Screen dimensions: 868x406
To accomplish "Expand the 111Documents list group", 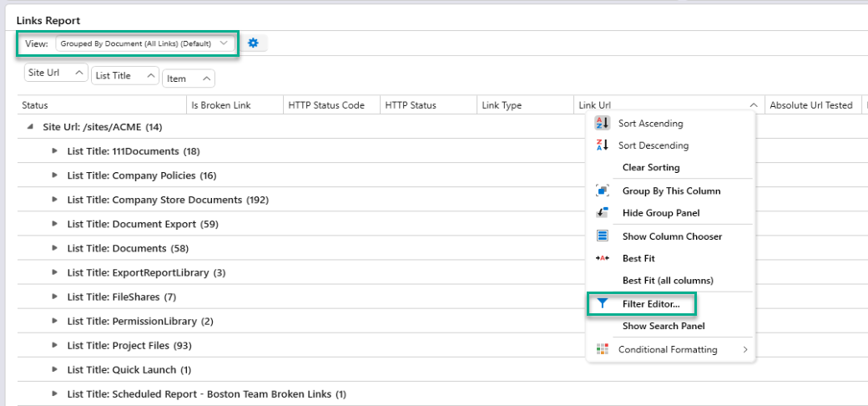I will pos(55,150).
